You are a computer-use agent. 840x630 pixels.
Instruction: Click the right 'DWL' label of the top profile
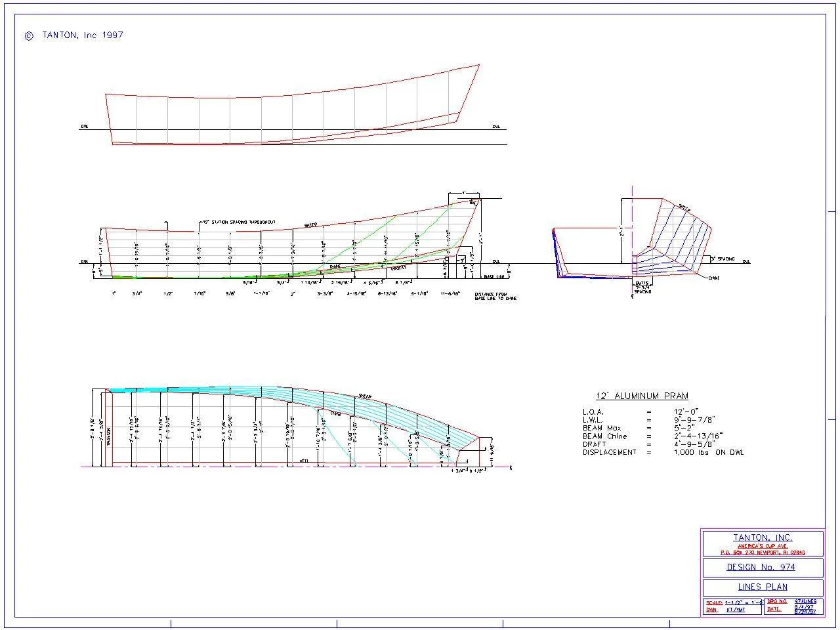[496, 127]
